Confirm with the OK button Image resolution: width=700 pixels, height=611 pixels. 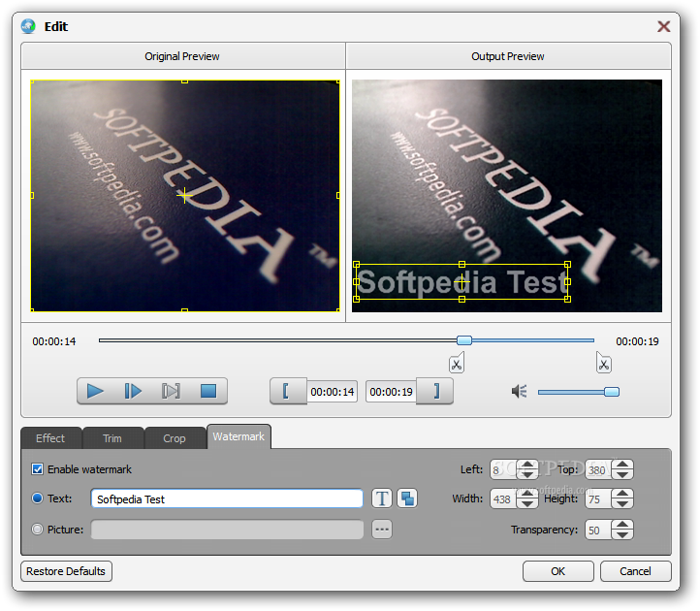[x=558, y=571]
